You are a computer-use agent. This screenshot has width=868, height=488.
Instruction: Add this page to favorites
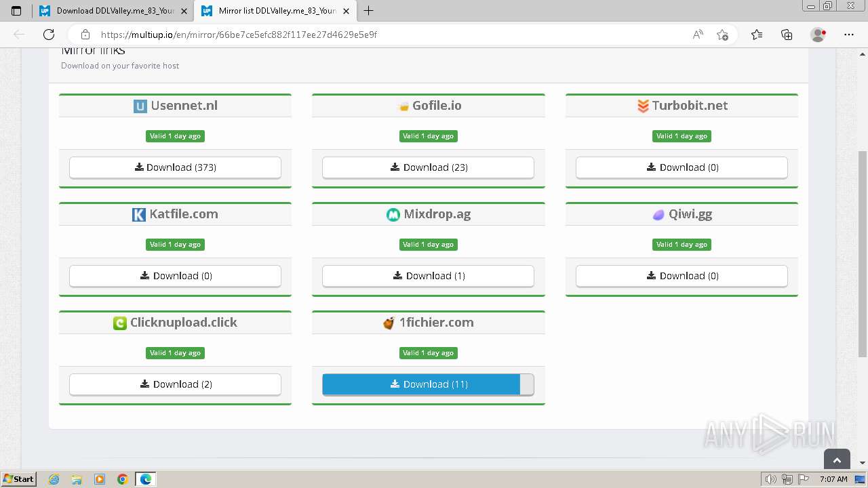tap(722, 35)
